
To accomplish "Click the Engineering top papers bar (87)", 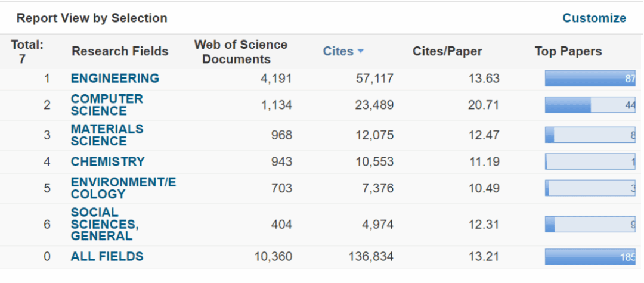I will pyautogui.click(x=590, y=79).
